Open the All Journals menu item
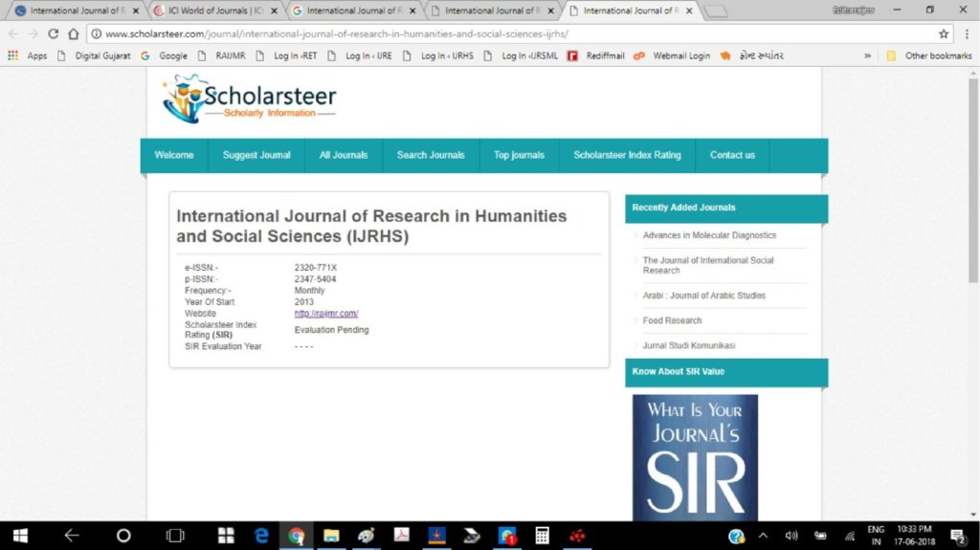Screen dimensions: 980x550 tap(344, 155)
